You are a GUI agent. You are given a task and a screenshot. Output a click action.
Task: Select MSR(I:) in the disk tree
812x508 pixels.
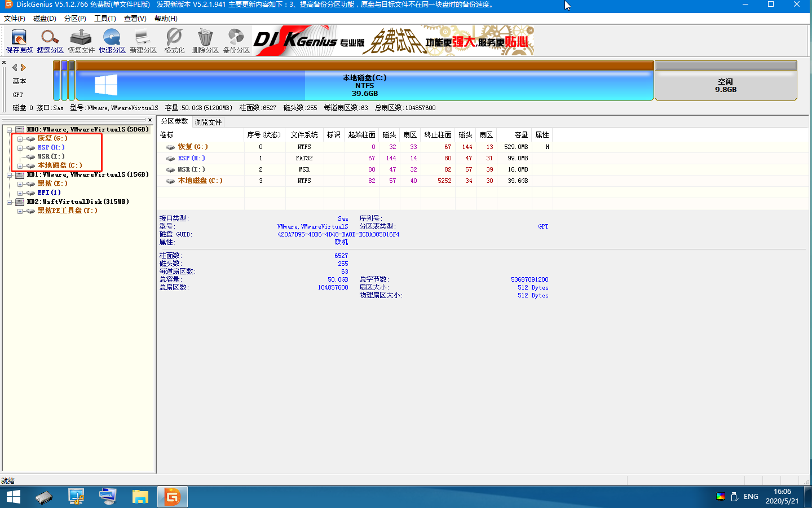51,156
